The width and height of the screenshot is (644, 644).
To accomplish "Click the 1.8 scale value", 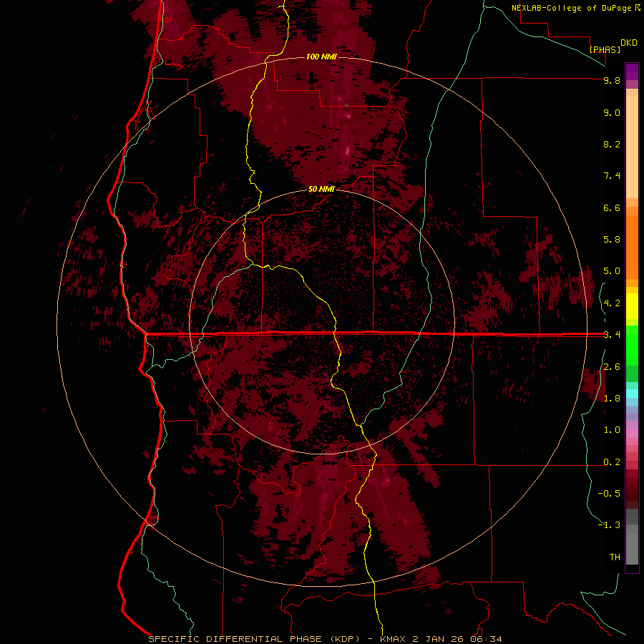I will (612, 399).
